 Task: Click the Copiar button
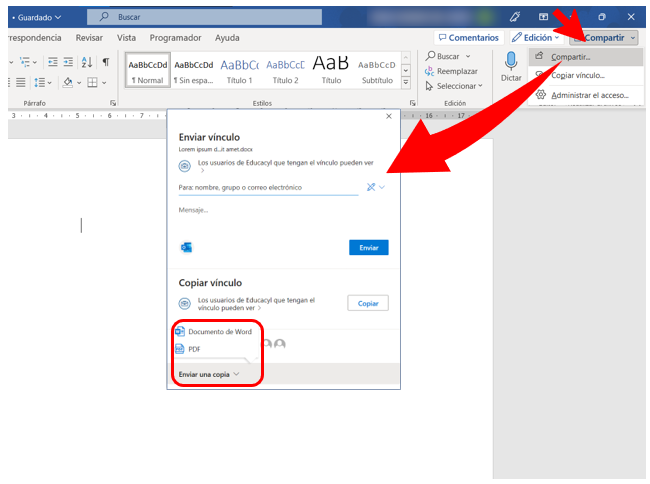pos(368,303)
